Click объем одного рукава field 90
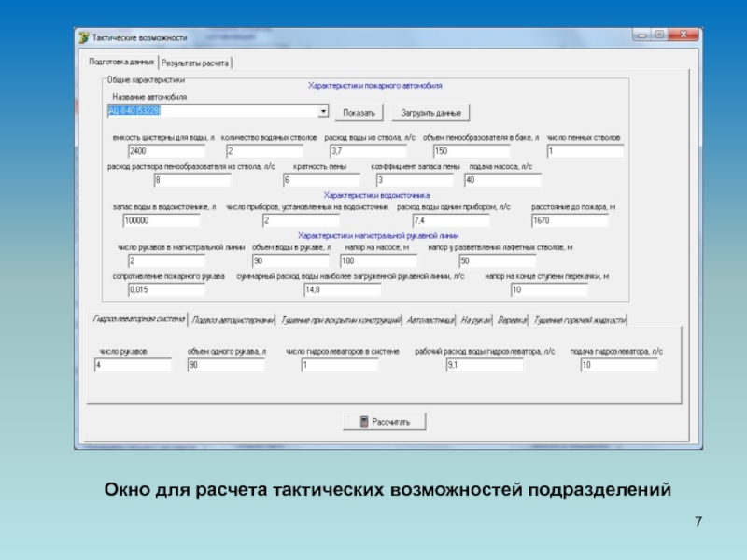Viewport: 747px width, 560px height. point(226,365)
